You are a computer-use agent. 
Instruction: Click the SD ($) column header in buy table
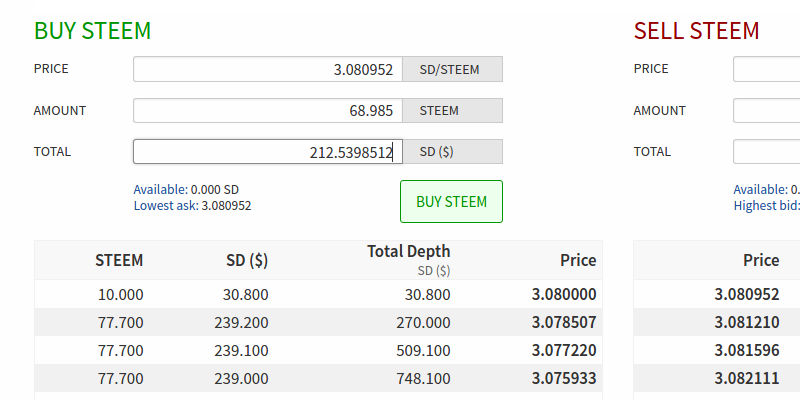[247, 260]
